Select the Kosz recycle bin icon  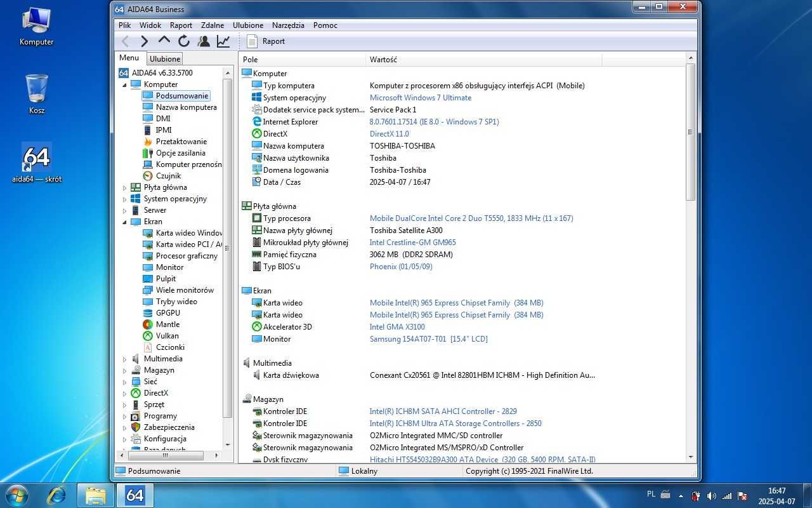(37, 93)
